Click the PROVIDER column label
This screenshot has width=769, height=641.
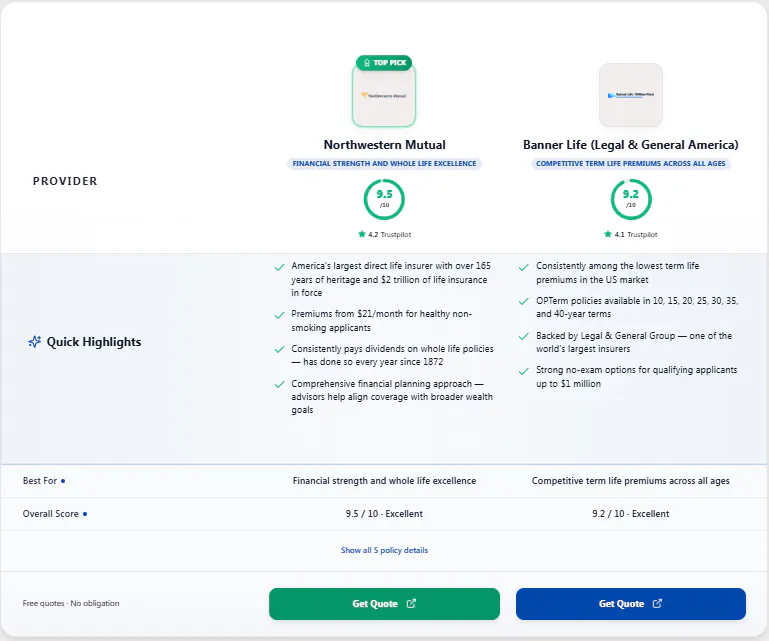tap(65, 181)
